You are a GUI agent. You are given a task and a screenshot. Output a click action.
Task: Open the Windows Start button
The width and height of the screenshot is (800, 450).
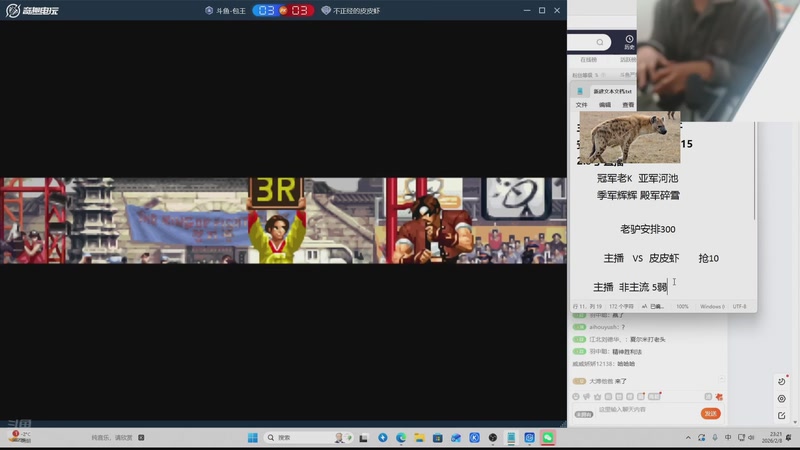253,438
